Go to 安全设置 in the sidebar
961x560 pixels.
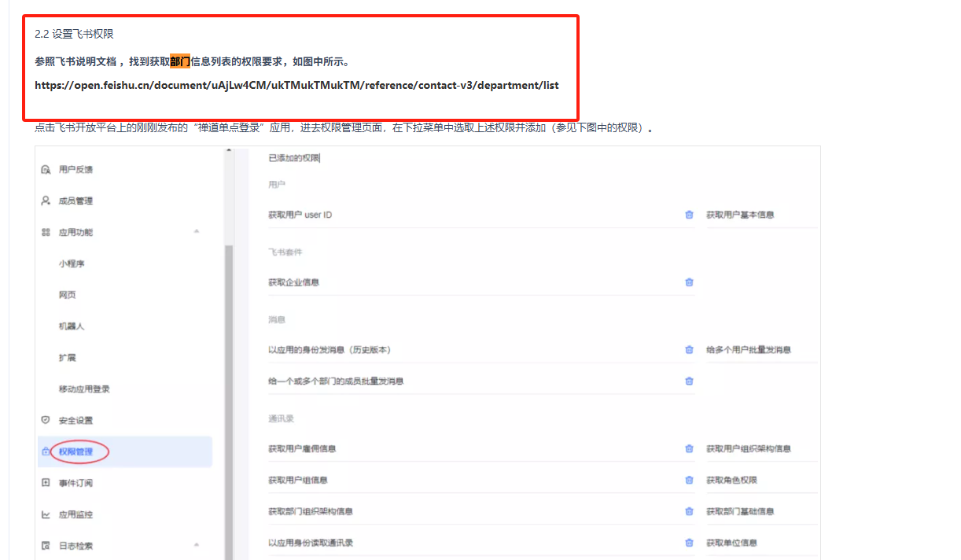[75, 420]
